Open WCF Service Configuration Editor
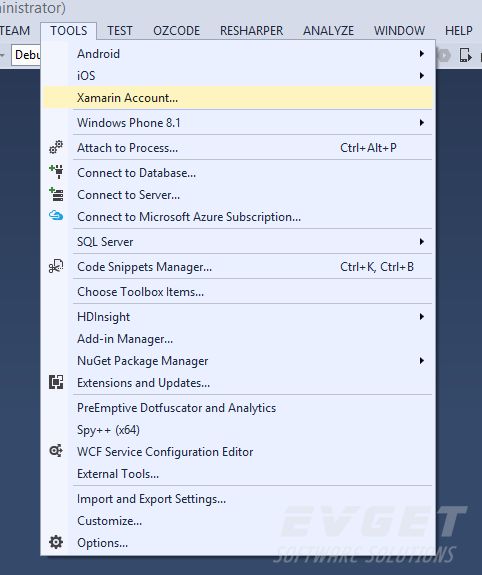 coord(238,451)
